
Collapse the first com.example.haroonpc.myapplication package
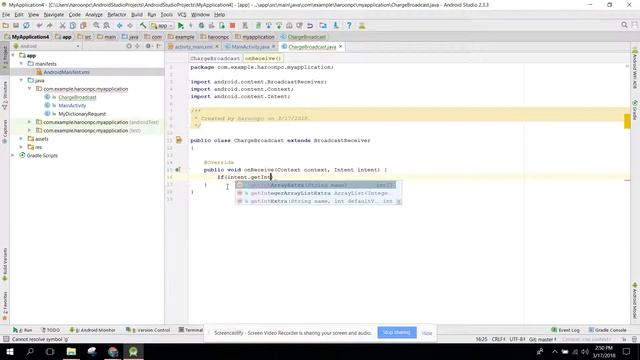[x=29, y=89]
